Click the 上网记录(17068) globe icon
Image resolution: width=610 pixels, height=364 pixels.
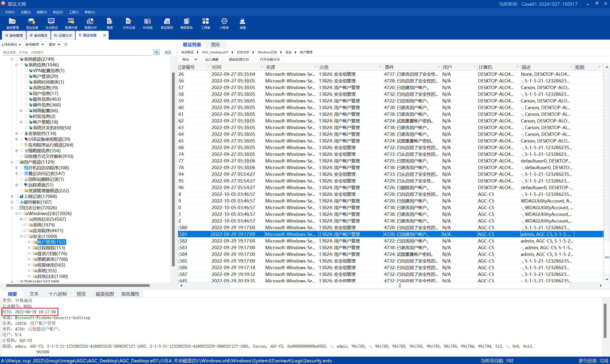coord(22,196)
